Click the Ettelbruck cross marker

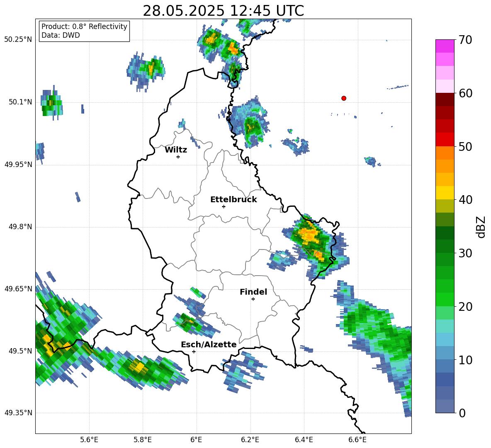click(x=224, y=206)
